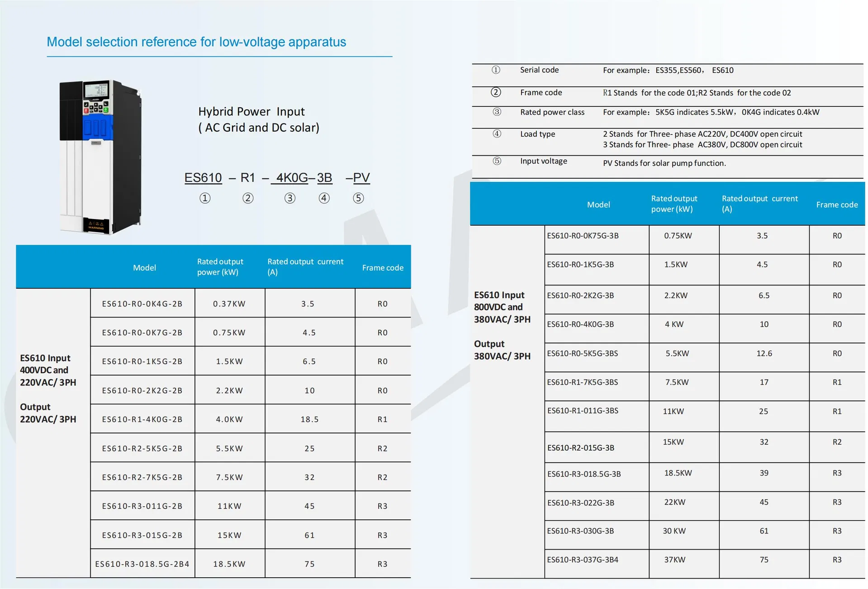Click the Rated power class label
Screen dimensions: 868x589
(x=552, y=112)
